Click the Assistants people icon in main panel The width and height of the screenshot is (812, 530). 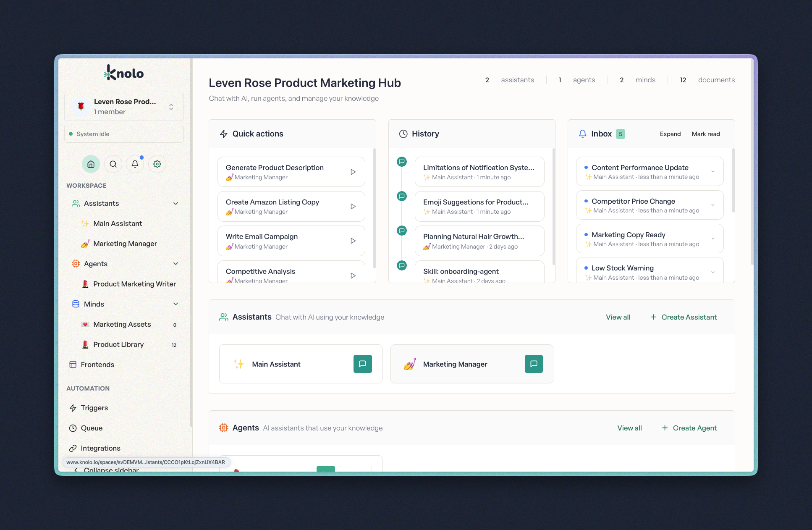[224, 317]
